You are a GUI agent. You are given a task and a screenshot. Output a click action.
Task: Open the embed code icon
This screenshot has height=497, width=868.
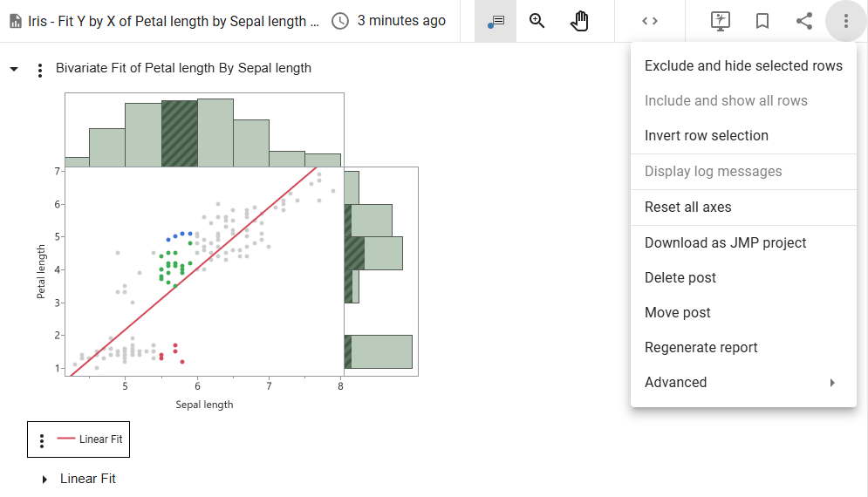(x=649, y=21)
